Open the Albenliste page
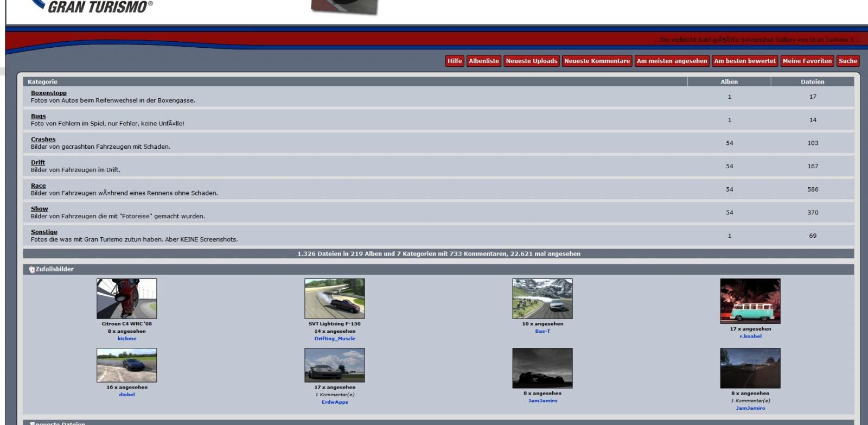 tap(484, 61)
